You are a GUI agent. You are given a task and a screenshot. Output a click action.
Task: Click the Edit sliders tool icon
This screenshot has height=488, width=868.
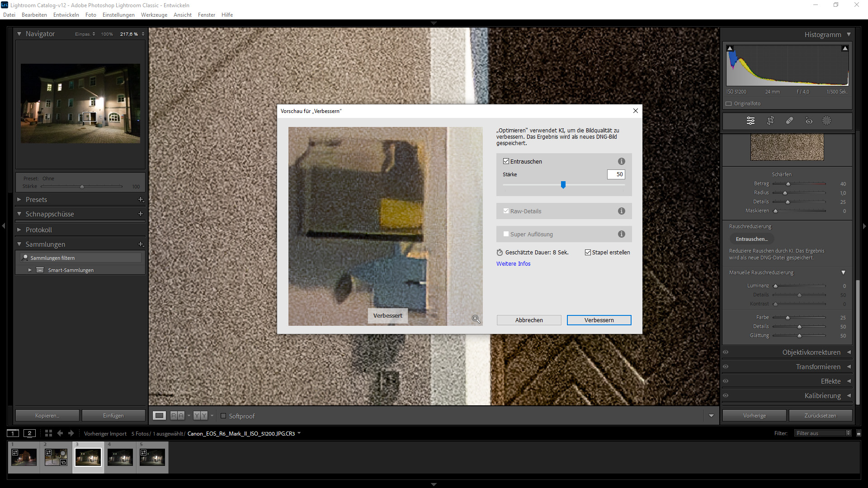(x=750, y=121)
